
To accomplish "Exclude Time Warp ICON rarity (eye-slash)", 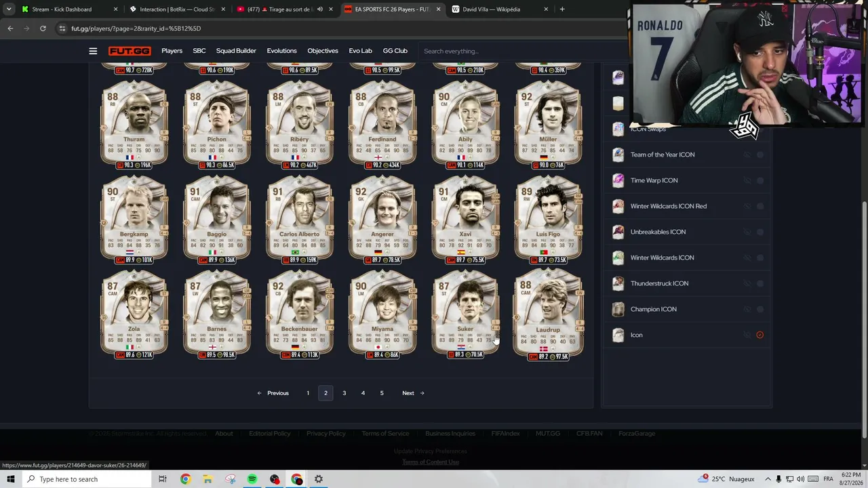I will coord(747,180).
